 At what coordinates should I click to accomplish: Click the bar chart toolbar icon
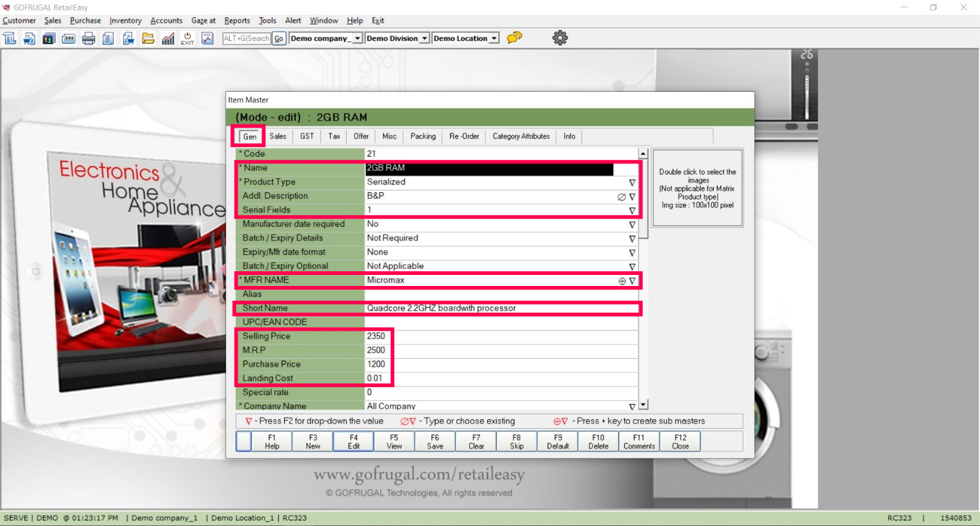[x=168, y=39]
